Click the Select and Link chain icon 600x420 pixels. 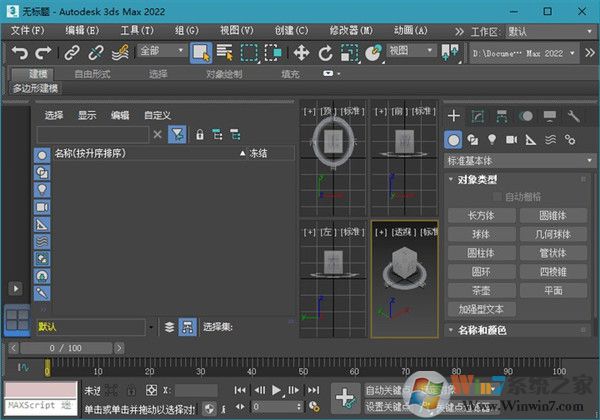coord(71,52)
